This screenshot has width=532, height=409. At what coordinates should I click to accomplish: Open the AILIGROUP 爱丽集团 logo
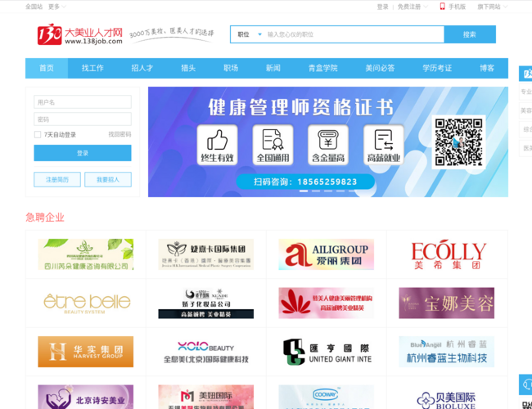[x=326, y=254]
